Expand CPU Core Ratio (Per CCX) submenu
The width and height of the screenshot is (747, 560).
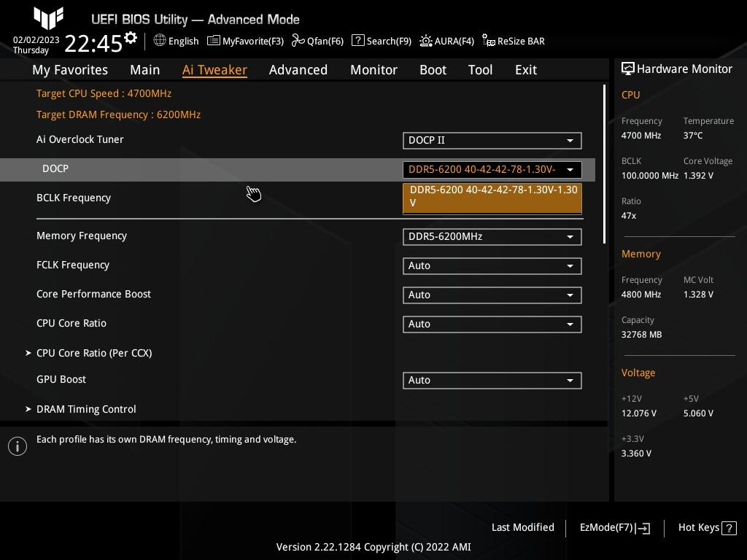pos(93,353)
